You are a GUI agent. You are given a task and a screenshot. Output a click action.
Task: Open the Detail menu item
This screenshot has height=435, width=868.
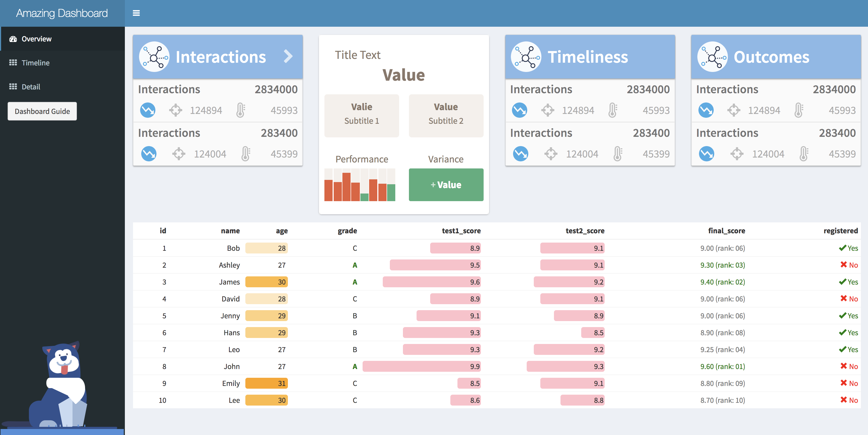31,87
